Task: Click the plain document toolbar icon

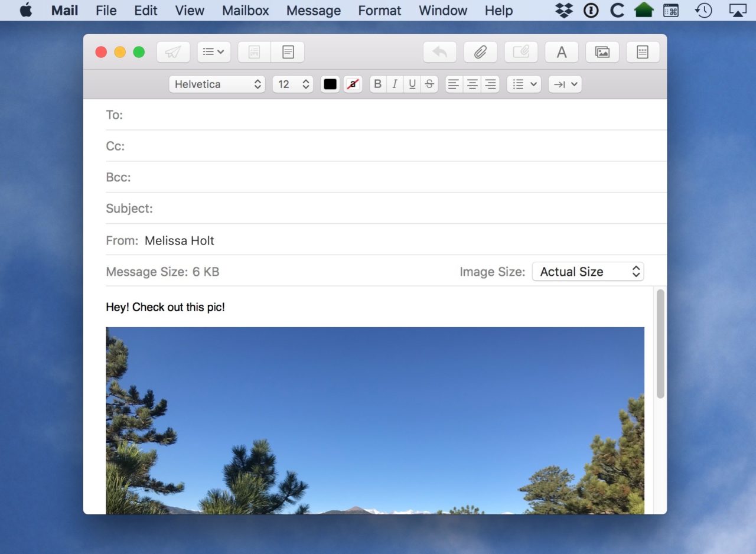Action: (x=288, y=52)
